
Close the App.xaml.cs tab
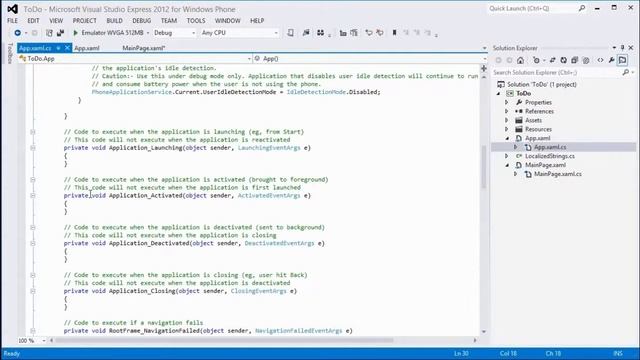(x=67, y=48)
